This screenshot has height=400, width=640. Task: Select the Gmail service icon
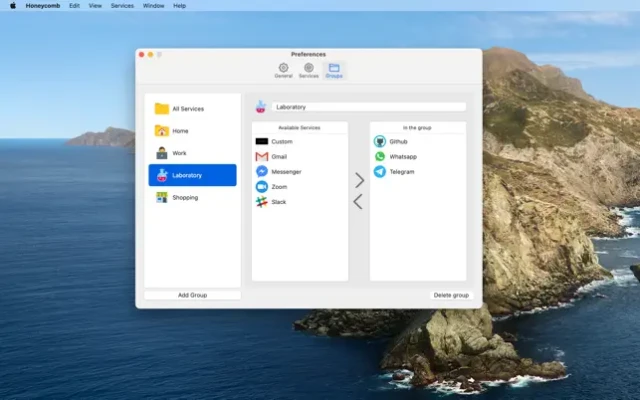point(262,157)
